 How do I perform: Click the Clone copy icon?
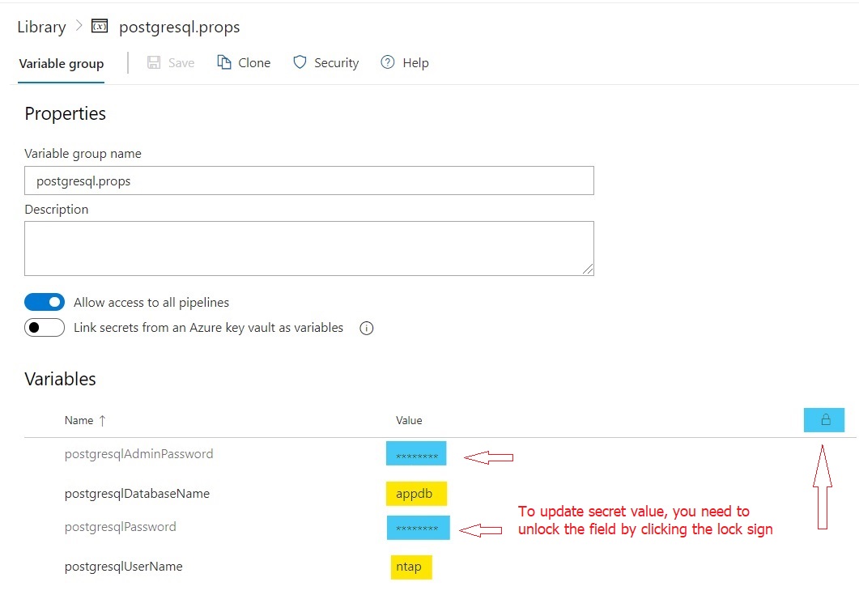click(224, 62)
